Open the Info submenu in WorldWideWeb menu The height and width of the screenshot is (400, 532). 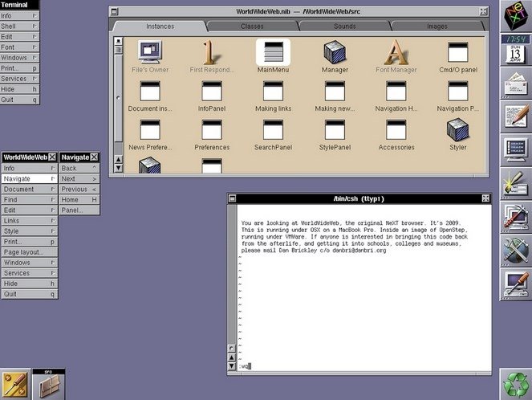click(30, 168)
